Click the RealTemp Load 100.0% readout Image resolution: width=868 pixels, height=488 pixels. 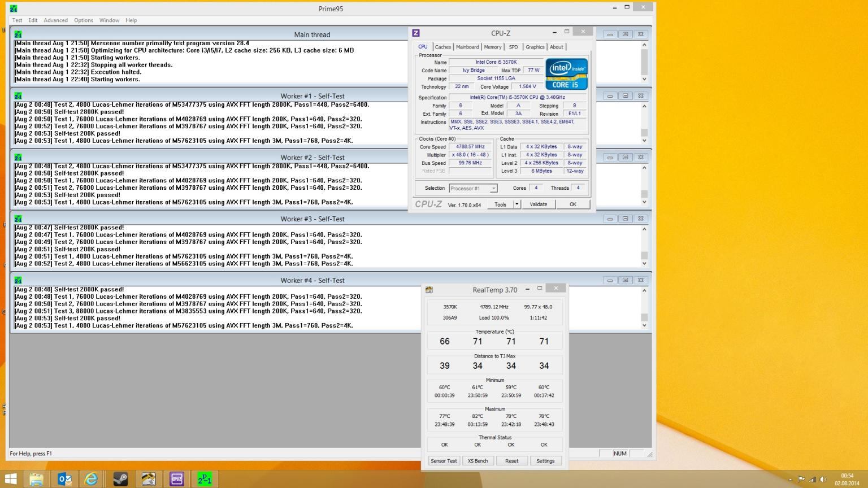(x=494, y=318)
